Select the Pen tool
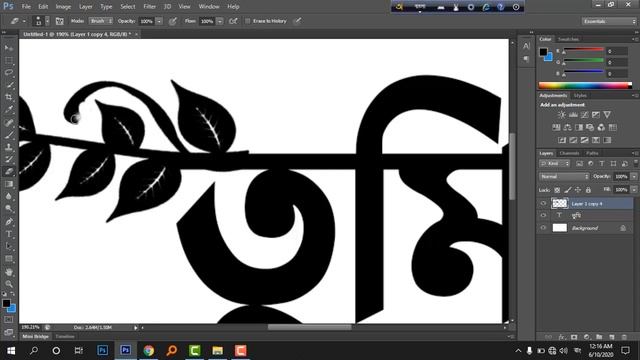 pyautogui.click(x=9, y=222)
